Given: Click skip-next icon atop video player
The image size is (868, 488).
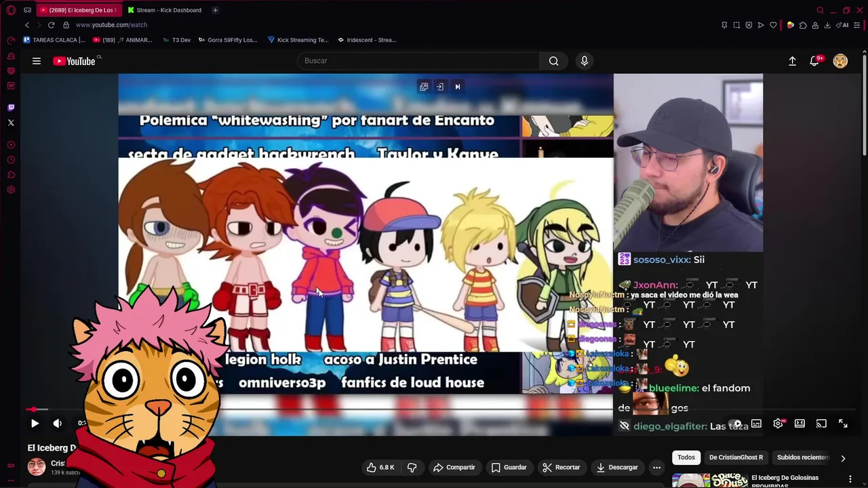Looking at the screenshot, I should (x=458, y=87).
